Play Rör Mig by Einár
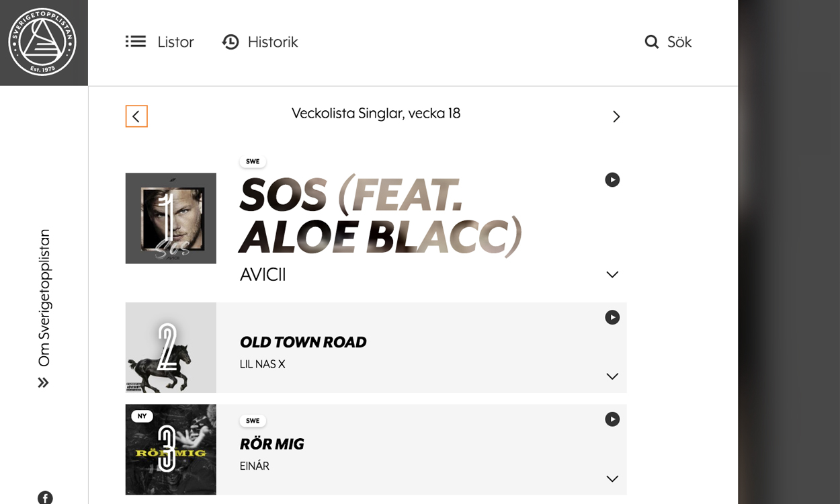Image resolution: width=840 pixels, height=504 pixels. click(x=612, y=419)
